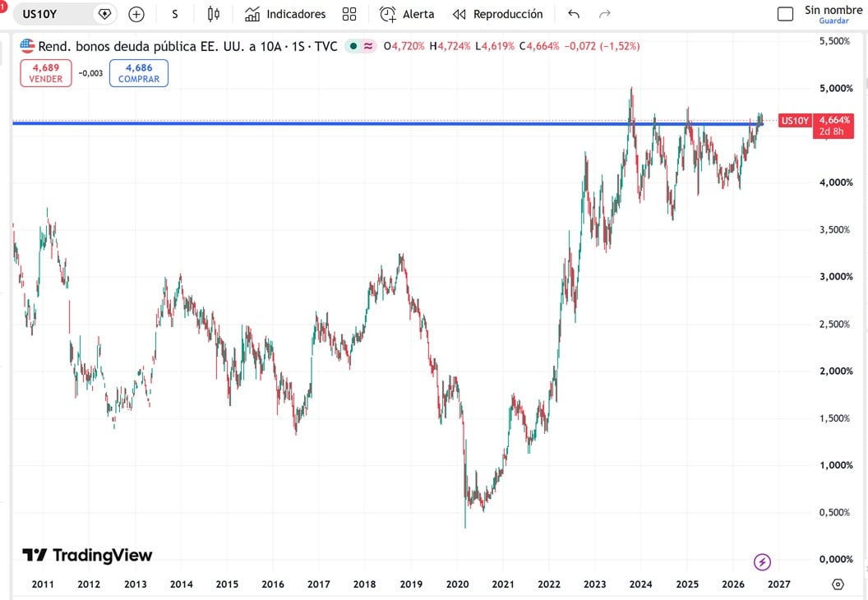Click the 2020 label on time axis
Viewport: 868px width, 600px height.
pyautogui.click(x=457, y=584)
